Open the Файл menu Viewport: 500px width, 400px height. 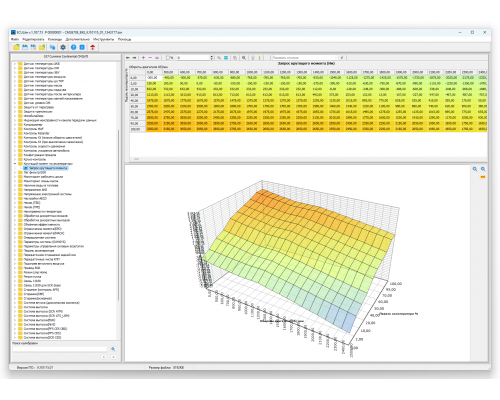15,39
